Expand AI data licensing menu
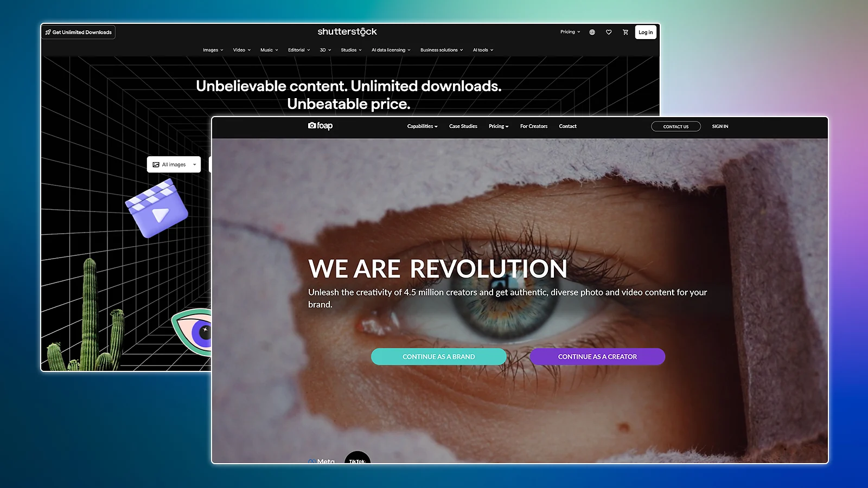The width and height of the screenshot is (868, 488). click(x=391, y=50)
